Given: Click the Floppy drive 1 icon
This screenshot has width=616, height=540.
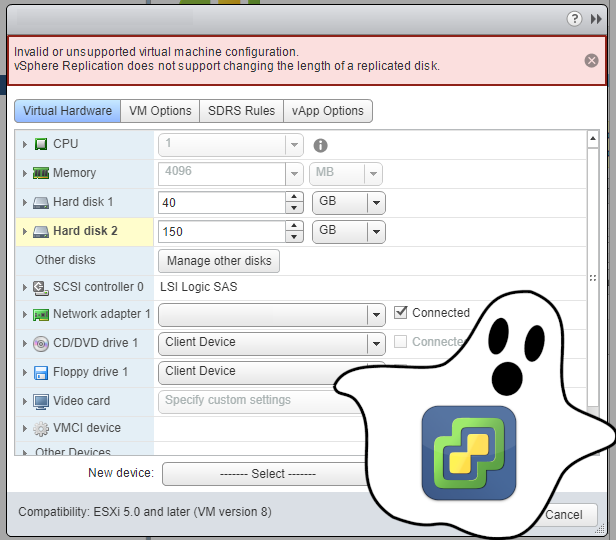Looking at the screenshot, I should click(41, 373).
